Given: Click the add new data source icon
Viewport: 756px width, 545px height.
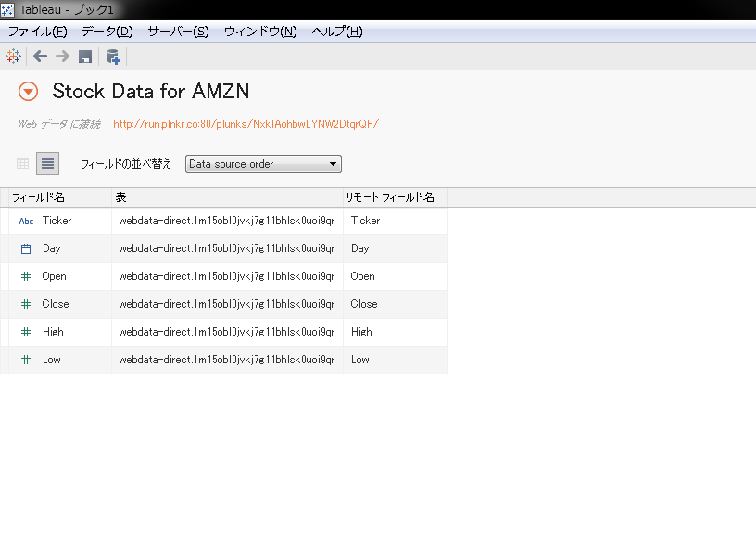Looking at the screenshot, I should coord(112,56).
